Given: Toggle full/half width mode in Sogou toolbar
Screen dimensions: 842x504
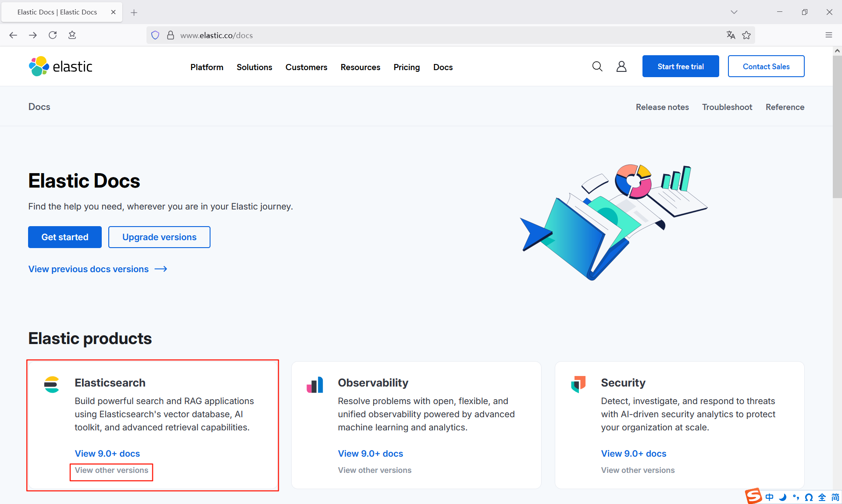Looking at the screenshot, I should (x=822, y=497).
